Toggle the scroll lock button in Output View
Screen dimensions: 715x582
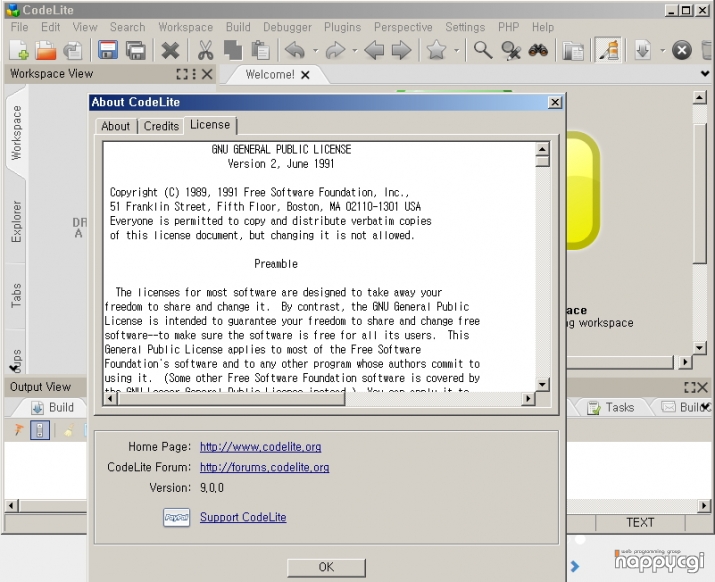(x=40, y=430)
